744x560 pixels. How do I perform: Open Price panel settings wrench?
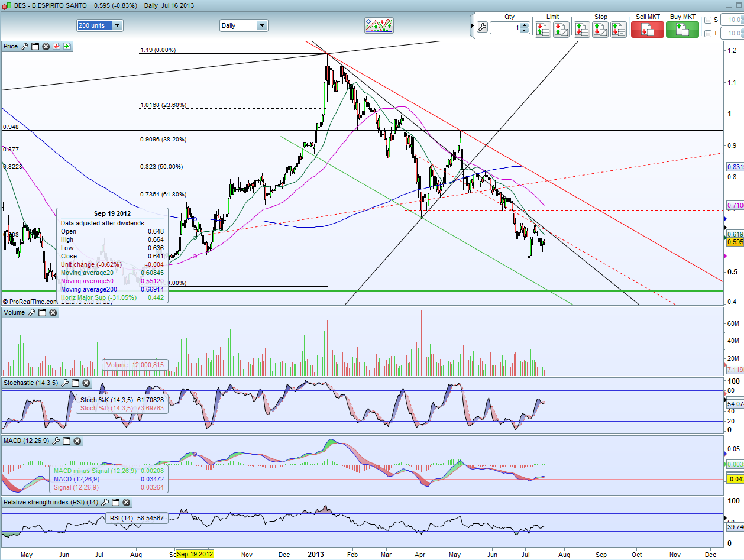[x=25, y=46]
